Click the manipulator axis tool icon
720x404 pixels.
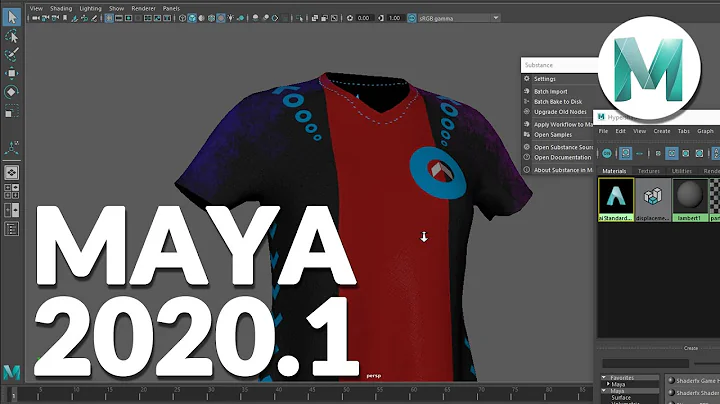12,148
